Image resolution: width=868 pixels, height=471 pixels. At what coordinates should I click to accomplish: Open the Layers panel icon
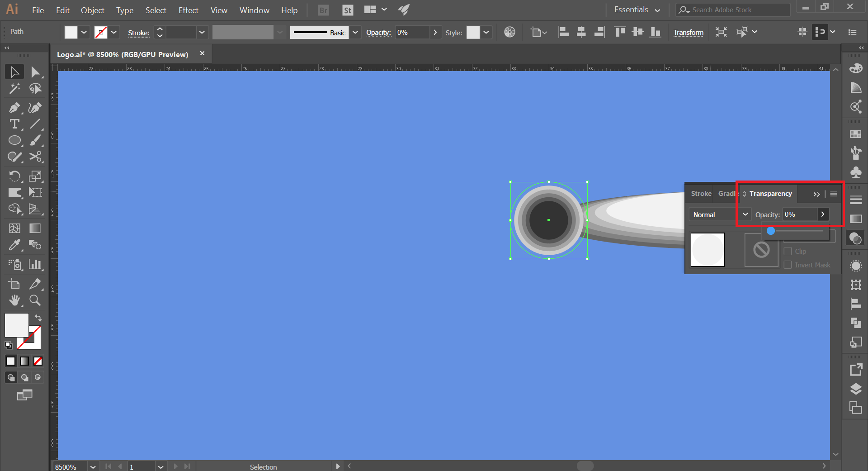coord(856,389)
